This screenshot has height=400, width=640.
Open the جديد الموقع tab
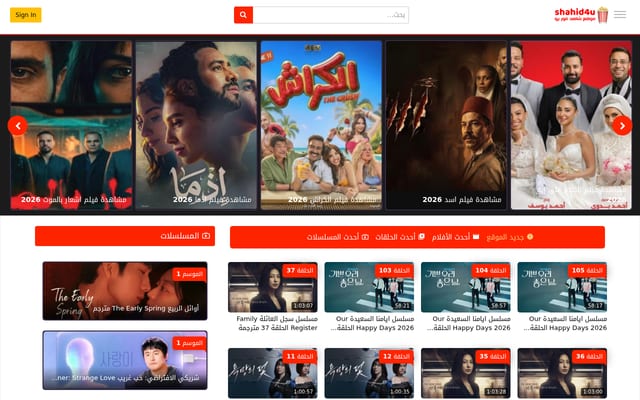pos(509,237)
